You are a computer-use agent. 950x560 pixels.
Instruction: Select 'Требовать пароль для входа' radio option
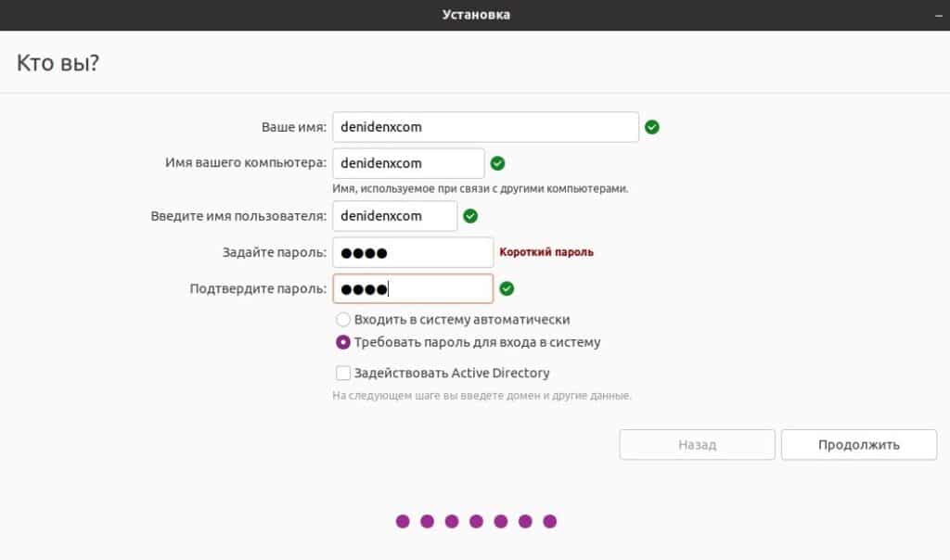pyautogui.click(x=343, y=342)
